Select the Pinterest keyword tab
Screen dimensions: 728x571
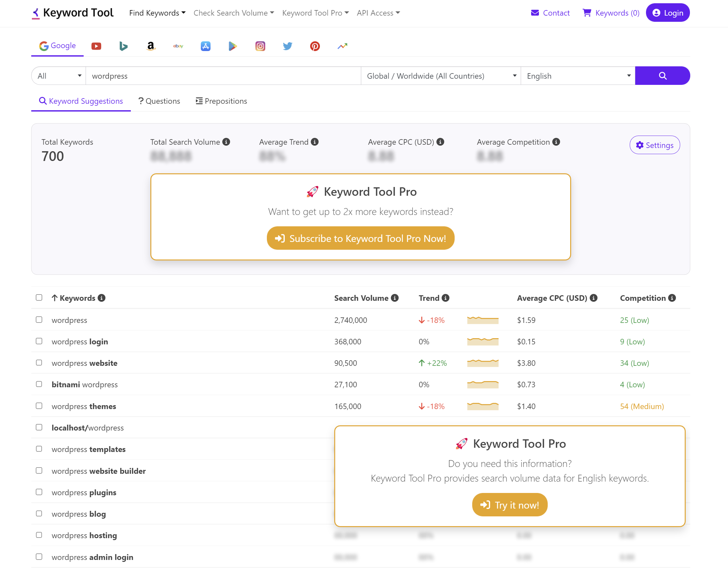click(315, 46)
